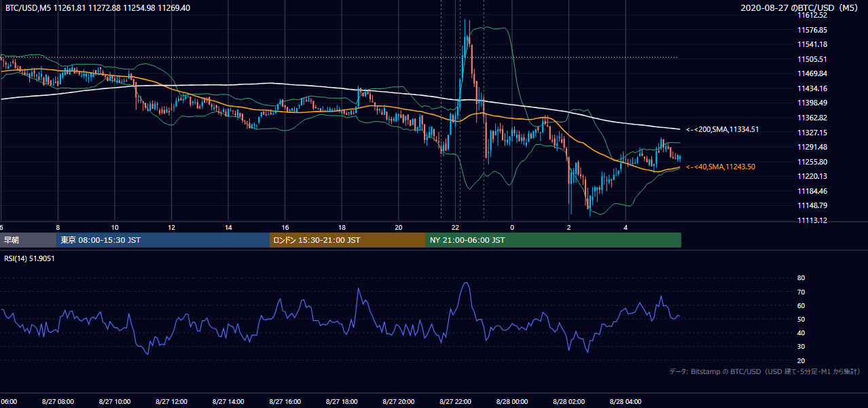Click price axis value 11255.80
Screen dimensions: 868x408
(x=813, y=162)
